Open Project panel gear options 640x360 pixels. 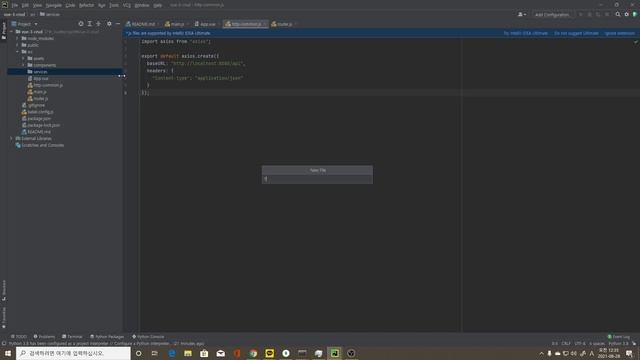(x=109, y=24)
